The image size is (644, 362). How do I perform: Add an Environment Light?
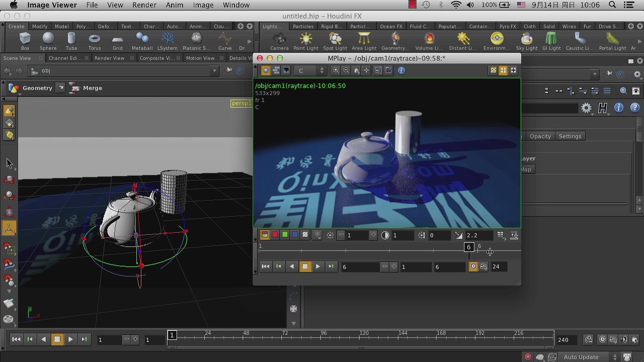pyautogui.click(x=497, y=41)
